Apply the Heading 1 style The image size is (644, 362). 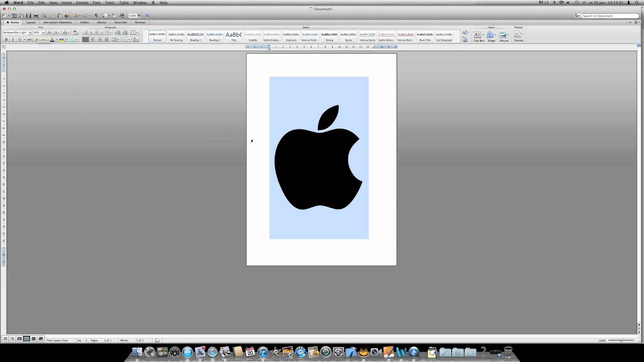pos(195,36)
